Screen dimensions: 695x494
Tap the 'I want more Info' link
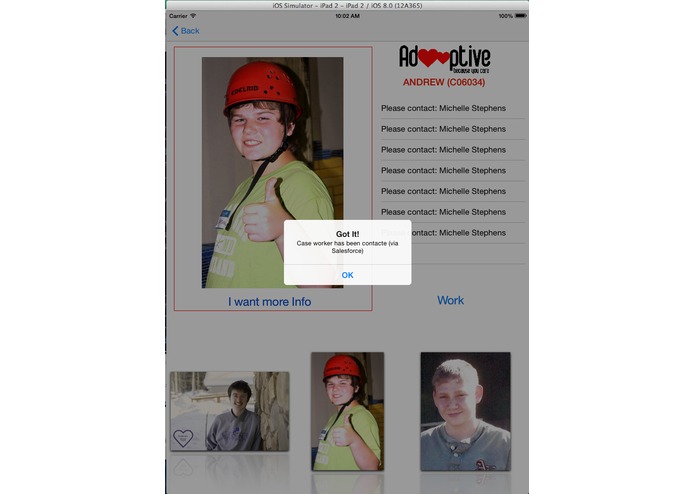point(269,302)
